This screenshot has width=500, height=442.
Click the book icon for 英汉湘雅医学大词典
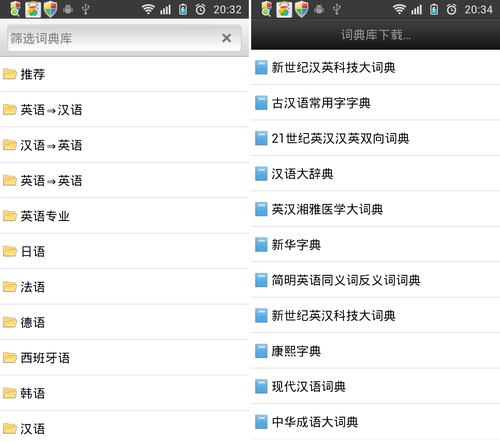point(261,209)
